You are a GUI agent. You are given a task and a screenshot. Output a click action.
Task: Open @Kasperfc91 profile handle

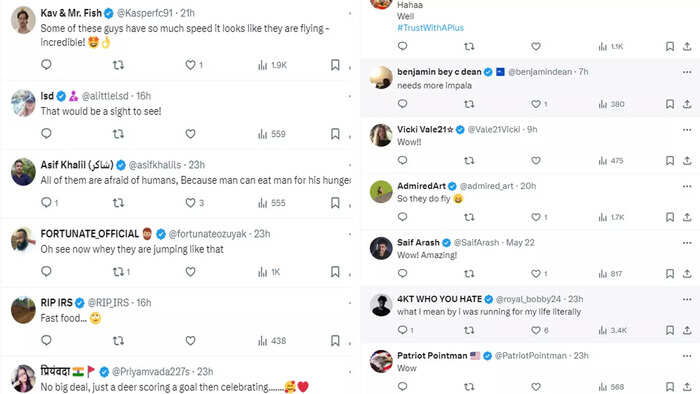pyautogui.click(x=145, y=13)
